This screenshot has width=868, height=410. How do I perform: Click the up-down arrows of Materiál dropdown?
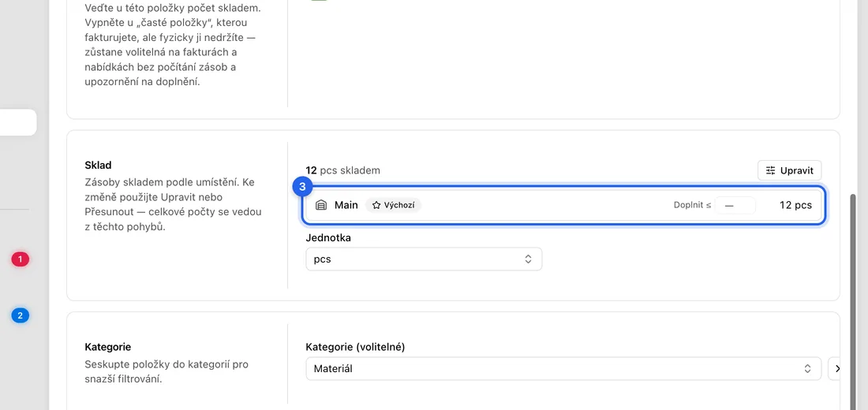pyautogui.click(x=808, y=368)
